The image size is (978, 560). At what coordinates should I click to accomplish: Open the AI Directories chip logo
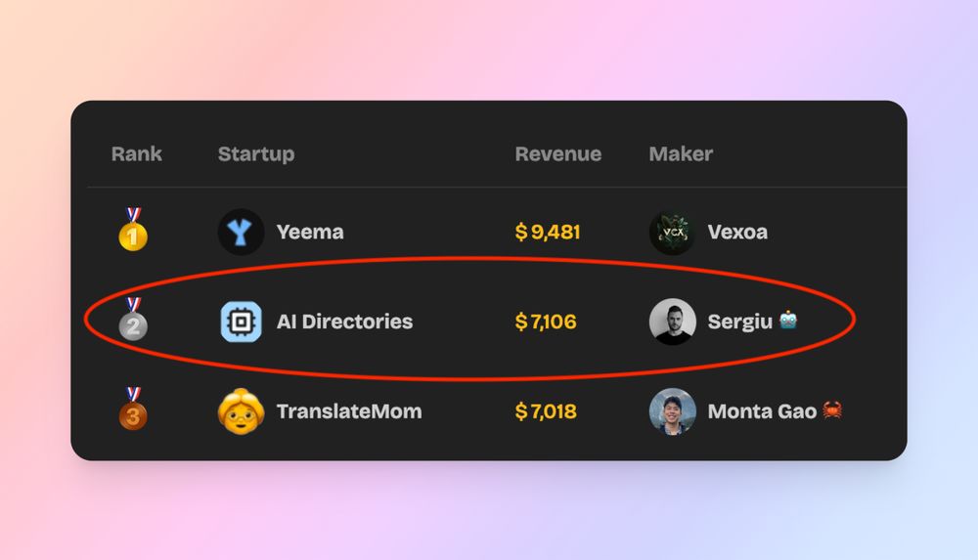241,322
